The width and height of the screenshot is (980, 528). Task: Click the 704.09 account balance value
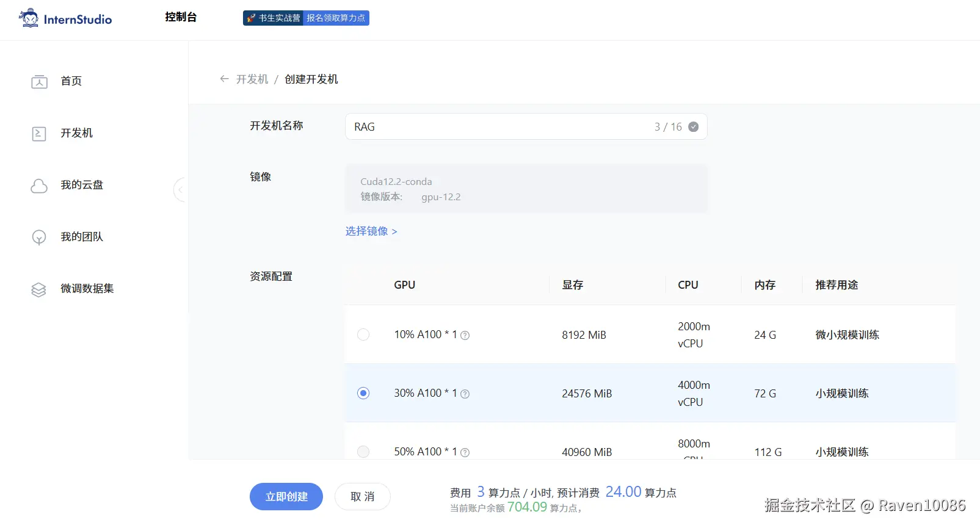(528, 507)
